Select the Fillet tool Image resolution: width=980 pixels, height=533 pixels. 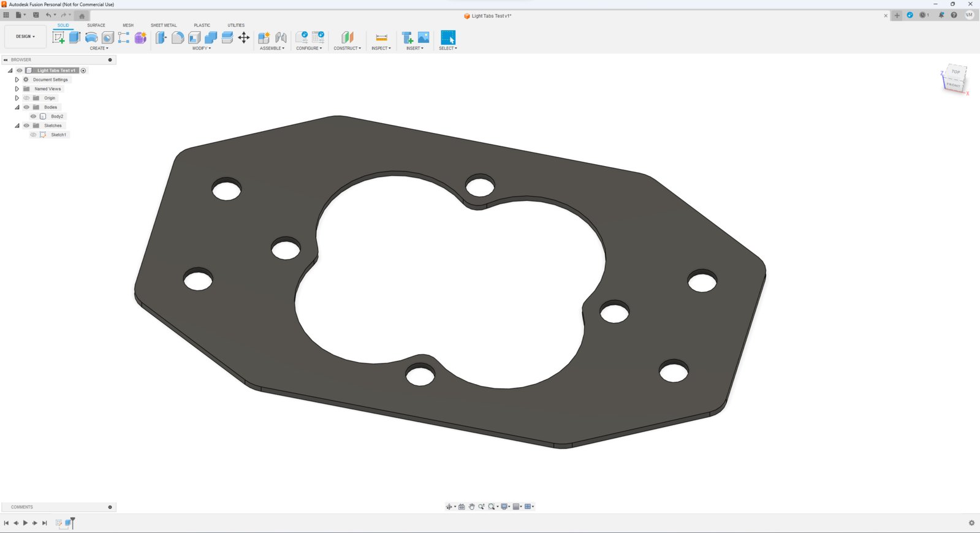pos(178,38)
